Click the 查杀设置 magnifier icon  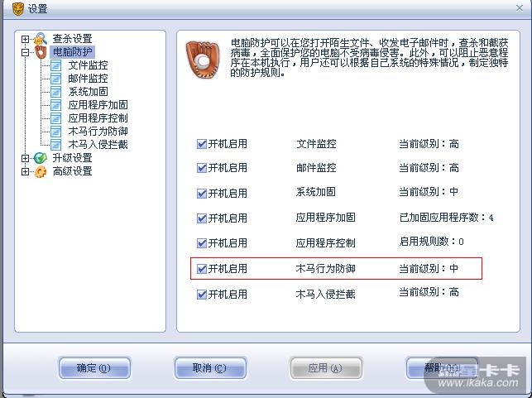41,39
